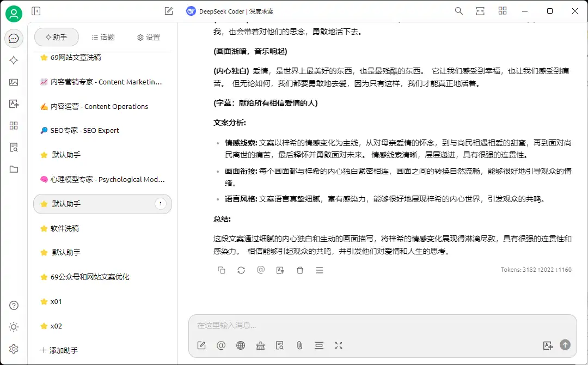Open the knowledge base panel

click(x=14, y=147)
